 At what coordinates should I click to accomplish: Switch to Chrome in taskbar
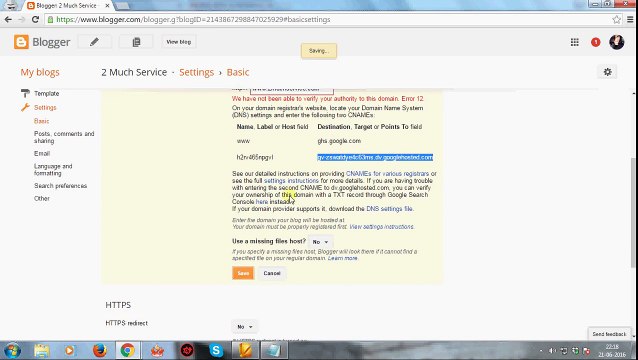click(127, 350)
